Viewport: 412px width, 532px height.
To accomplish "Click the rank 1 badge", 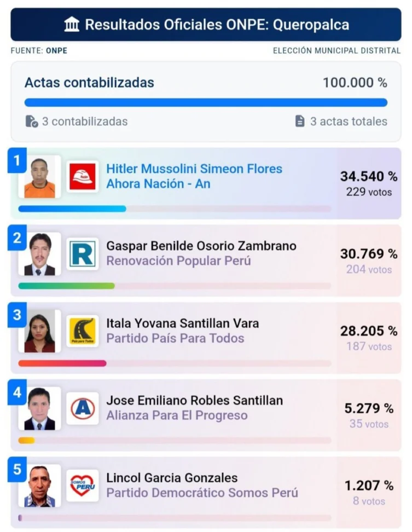I will [x=18, y=160].
